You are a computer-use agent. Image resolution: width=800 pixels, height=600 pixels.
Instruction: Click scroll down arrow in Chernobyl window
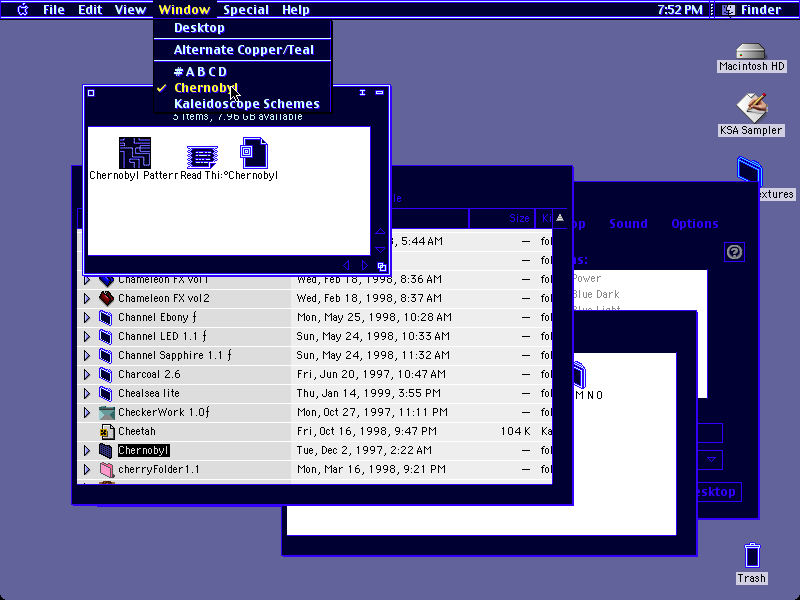coord(380,249)
